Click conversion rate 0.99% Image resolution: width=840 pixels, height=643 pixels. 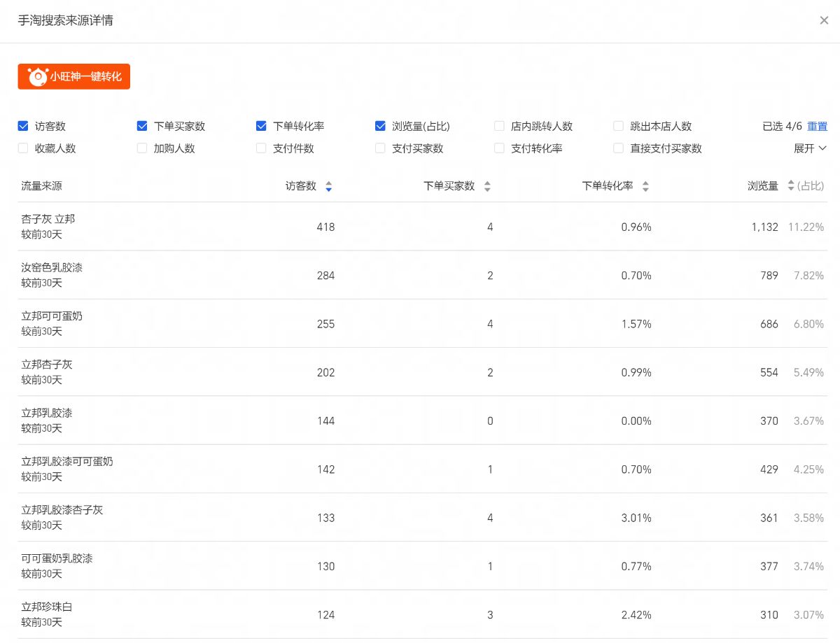[x=636, y=372]
